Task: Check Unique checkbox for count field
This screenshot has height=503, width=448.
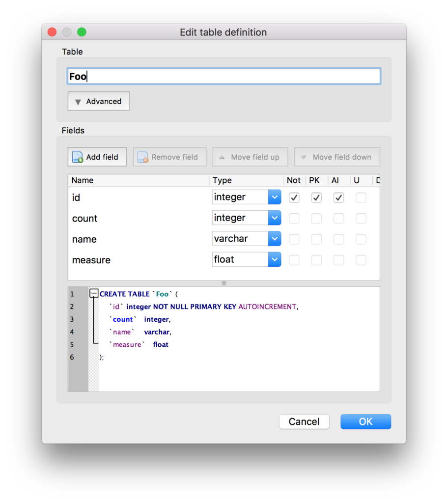Action: 361,219
